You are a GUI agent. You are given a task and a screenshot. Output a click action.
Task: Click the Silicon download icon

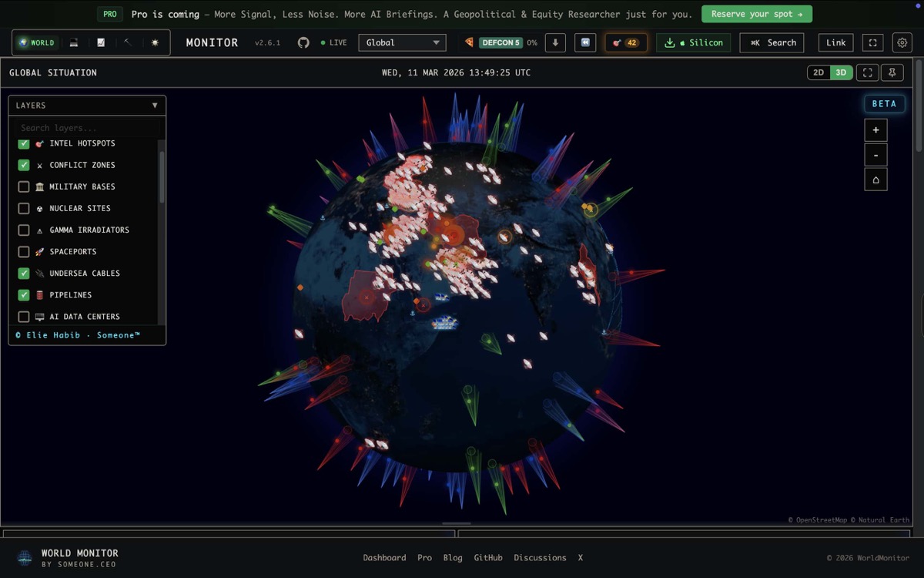point(670,42)
